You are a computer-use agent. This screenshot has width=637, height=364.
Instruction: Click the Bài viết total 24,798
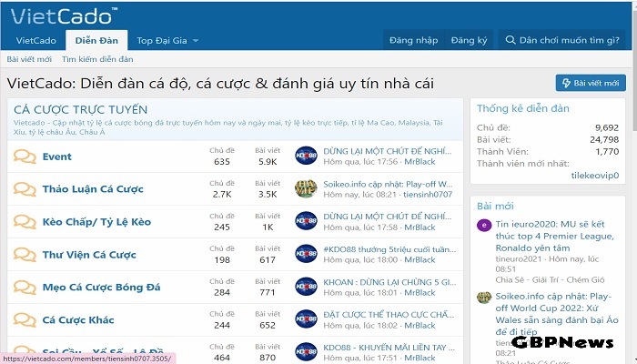point(604,140)
